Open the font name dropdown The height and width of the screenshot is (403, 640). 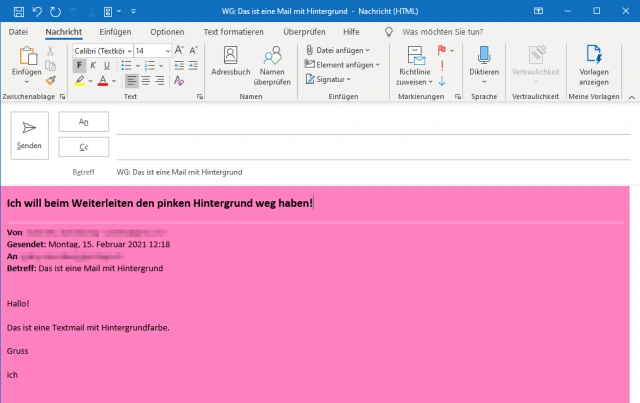tap(101, 50)
